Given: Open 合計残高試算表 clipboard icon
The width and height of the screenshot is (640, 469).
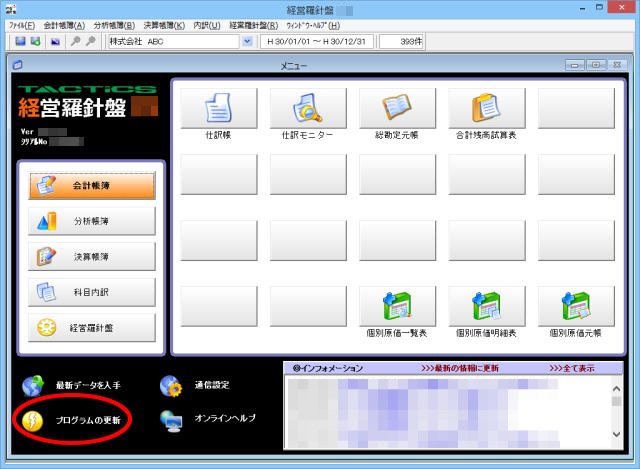Looking at the screenshot, I should [487, 108].
